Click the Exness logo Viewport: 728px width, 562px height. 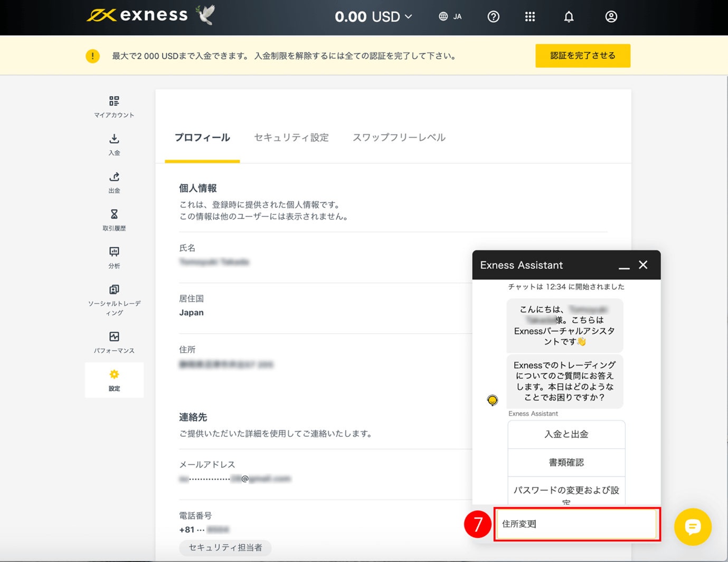[137, 15]
